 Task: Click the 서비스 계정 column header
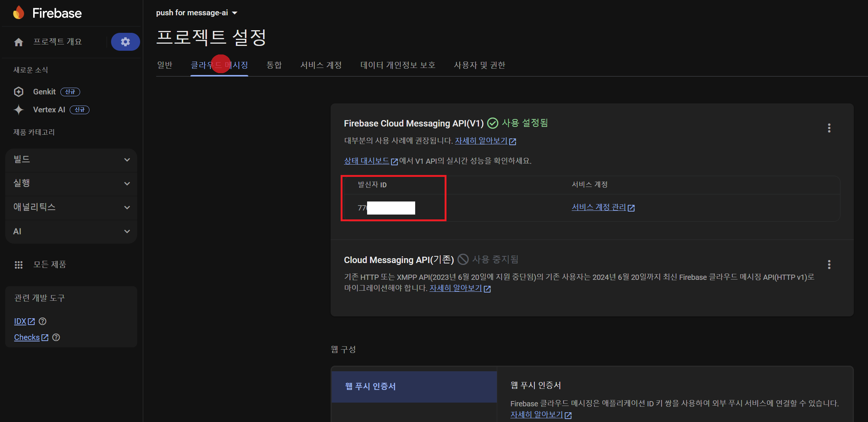coord(590,185)
